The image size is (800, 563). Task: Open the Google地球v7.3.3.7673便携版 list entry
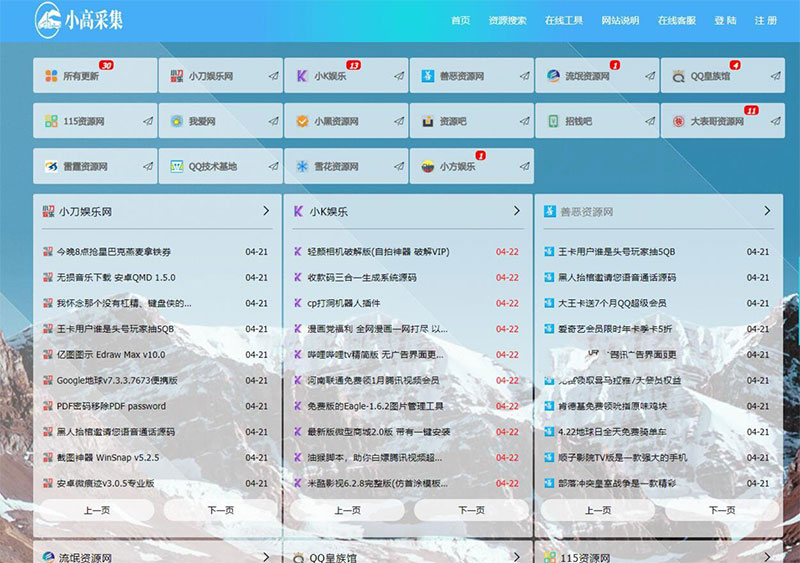(116, 380)
